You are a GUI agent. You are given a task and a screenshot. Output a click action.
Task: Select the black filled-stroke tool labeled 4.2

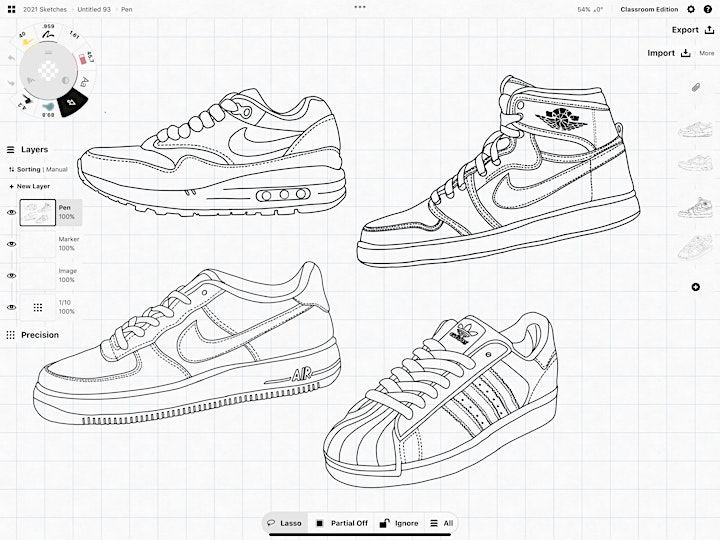tap(25, 101)
